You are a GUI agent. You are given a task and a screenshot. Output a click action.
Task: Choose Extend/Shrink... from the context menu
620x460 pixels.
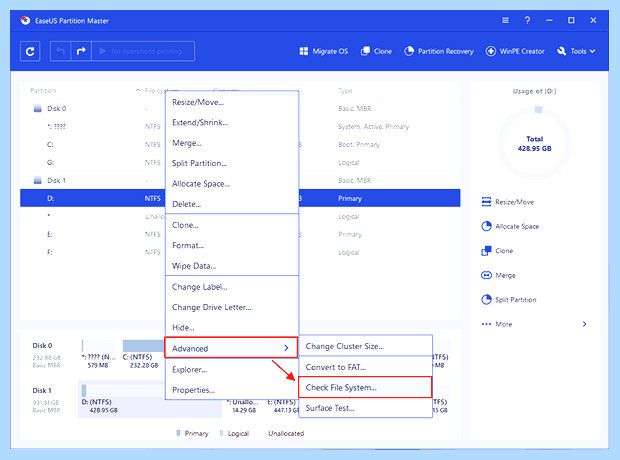232,123
